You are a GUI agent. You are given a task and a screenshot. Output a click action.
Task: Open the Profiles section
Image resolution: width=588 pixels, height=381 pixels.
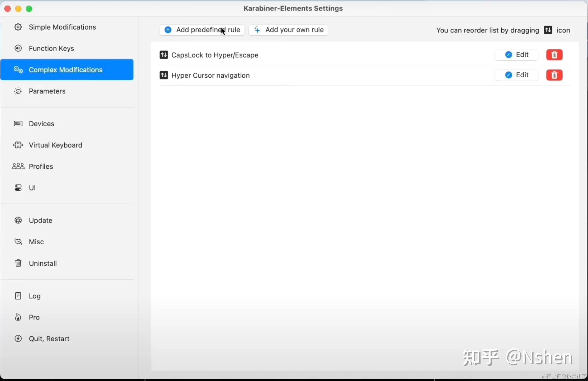click(x=67, y=166)
